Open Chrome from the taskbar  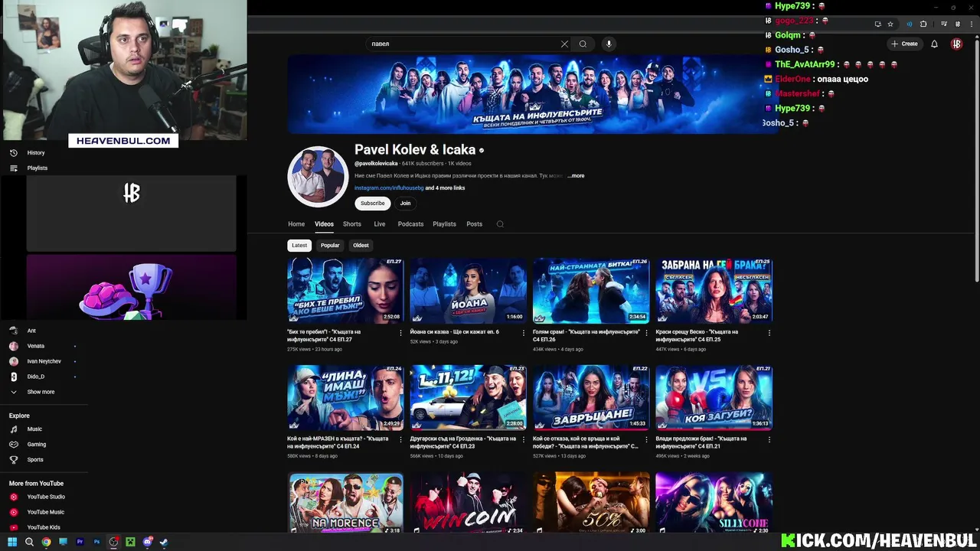[x=46, y=542]
